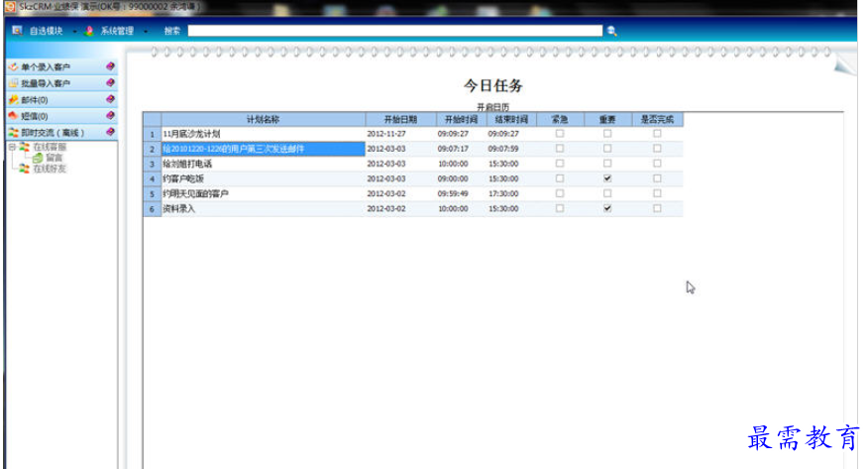
Task: Click the pink book icon on 批量导入客户 row
Action: pyautogui.click(x=110, y=83)
